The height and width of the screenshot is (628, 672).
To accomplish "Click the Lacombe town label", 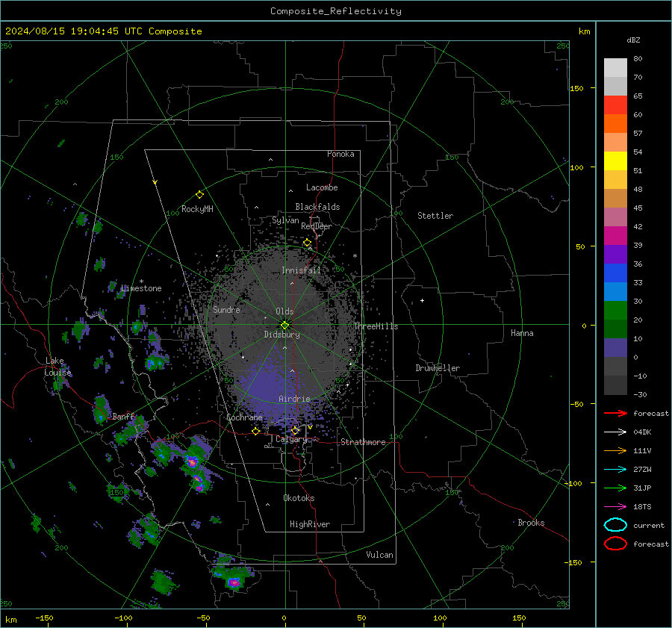I will tap(322, 187).
